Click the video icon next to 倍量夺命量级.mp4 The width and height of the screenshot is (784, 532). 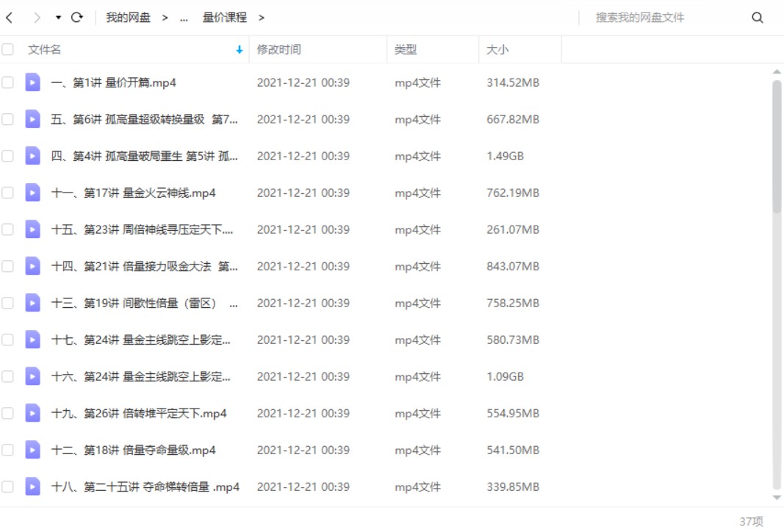coord(32,450)
